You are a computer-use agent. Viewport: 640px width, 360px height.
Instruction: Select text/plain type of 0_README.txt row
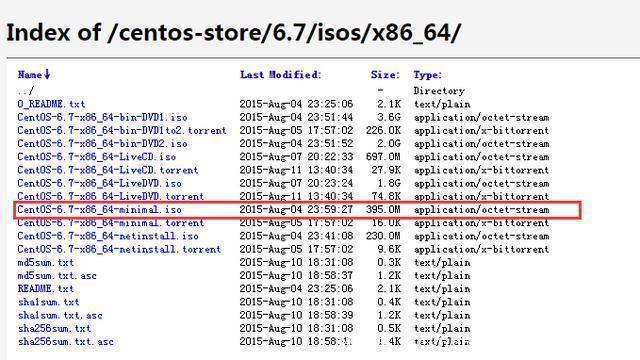[x=442, y=104]
